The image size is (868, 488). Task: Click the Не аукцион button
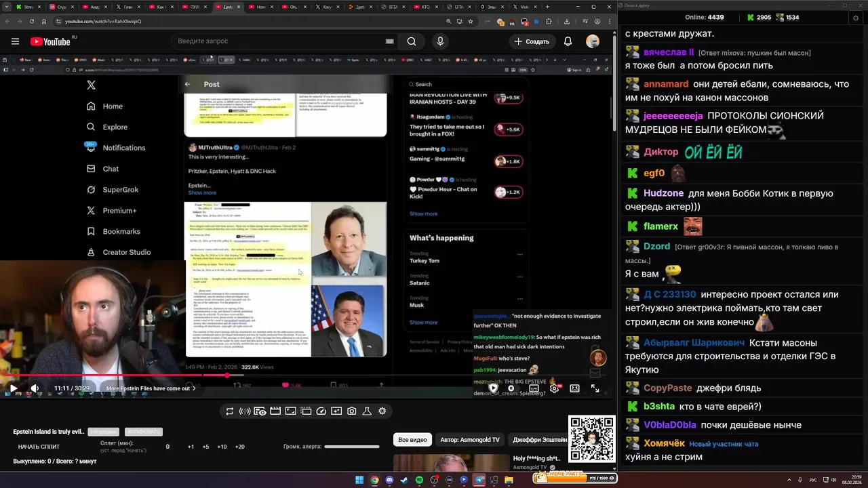pyautogui.click(x=103, y=432)
